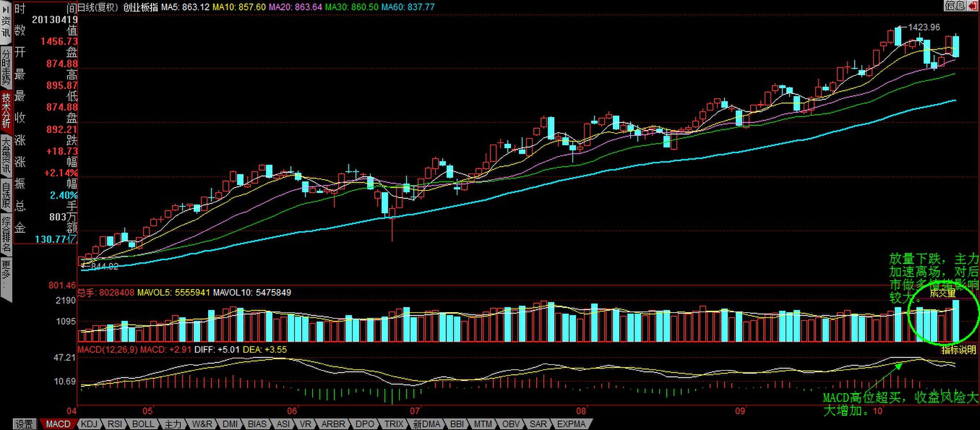Click the DEA: +3.55 label
Screen dimensions: 980x430
[265, 349]
